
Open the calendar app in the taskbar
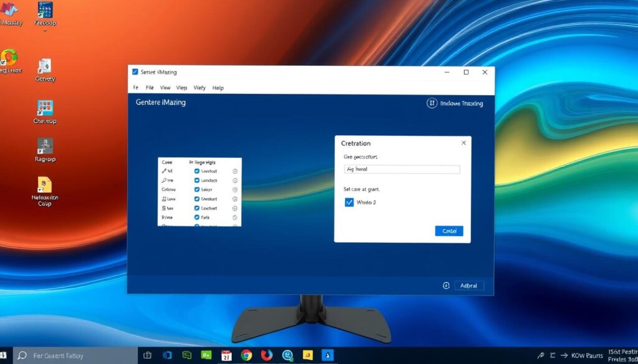tap(227, 355)
